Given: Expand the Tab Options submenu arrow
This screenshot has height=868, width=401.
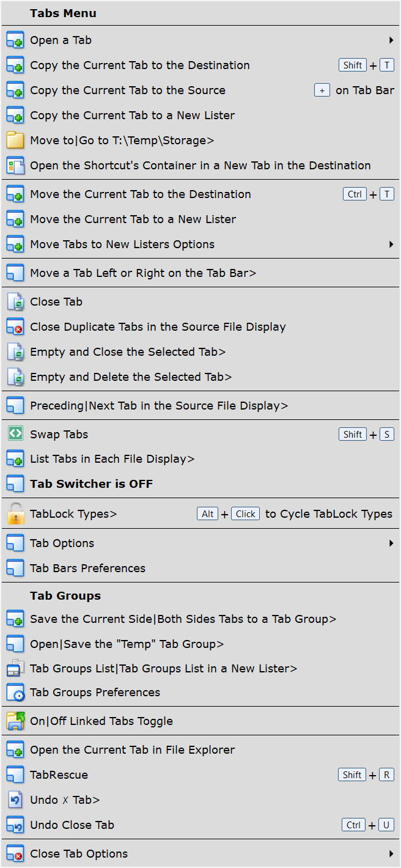Looking at the screenshot, I should tap(391, 543).
